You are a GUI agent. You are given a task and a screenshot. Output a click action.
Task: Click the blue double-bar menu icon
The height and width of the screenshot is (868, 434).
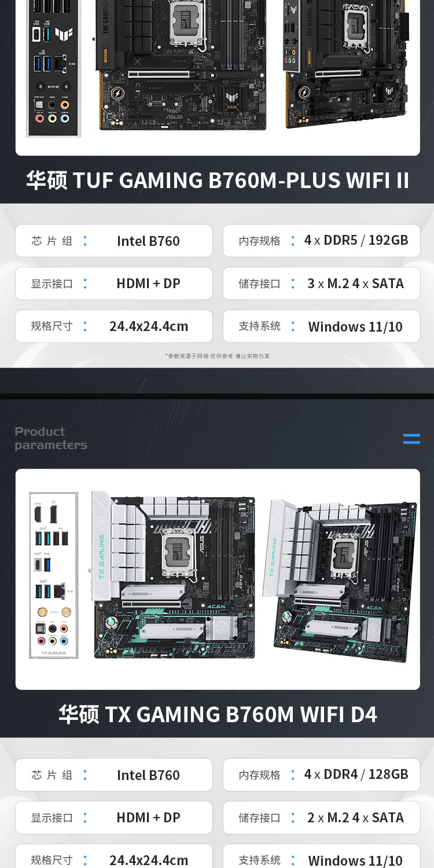point(411,439)
